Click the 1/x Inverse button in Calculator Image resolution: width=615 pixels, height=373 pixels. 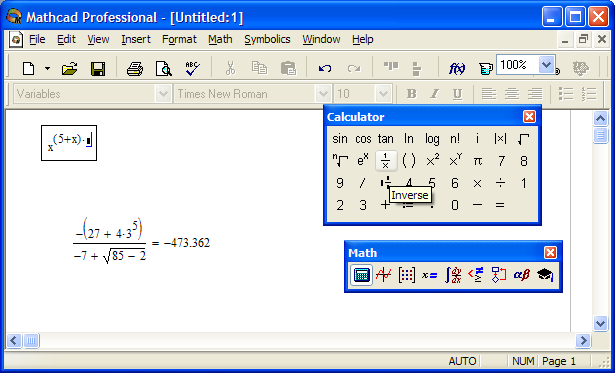pyautogui.click(x=386, y=161)
